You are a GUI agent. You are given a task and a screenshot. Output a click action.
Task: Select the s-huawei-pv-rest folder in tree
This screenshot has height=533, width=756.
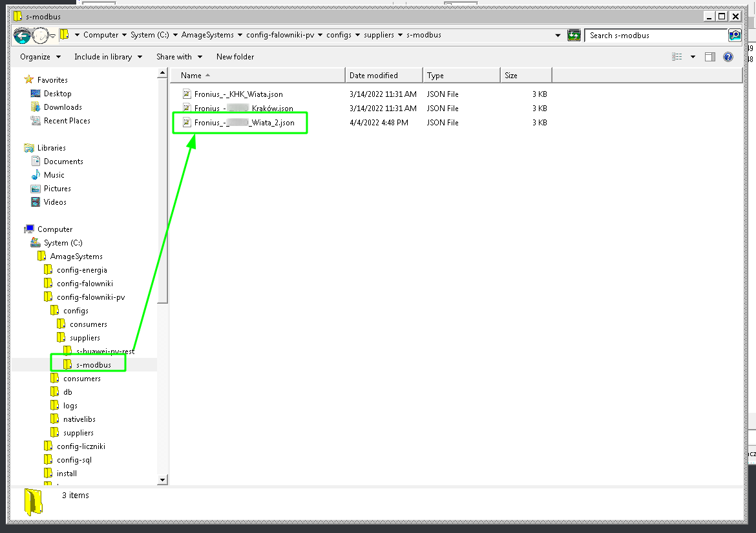105,351
